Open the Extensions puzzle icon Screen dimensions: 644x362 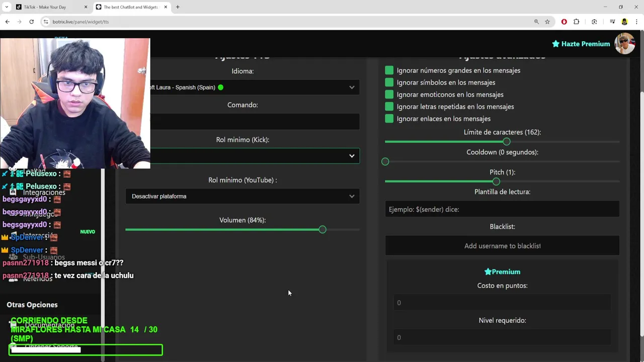pos(577,22)
